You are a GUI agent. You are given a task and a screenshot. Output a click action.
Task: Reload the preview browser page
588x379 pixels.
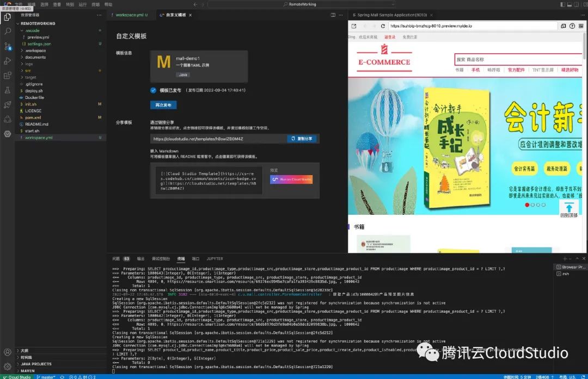(383, 26)
